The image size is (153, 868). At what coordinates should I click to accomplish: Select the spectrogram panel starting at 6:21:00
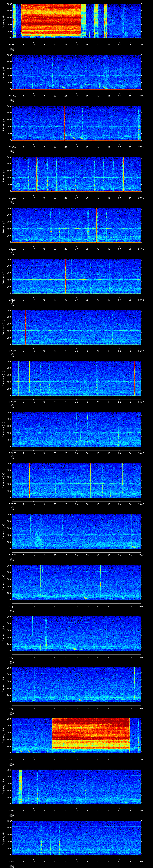77,276
